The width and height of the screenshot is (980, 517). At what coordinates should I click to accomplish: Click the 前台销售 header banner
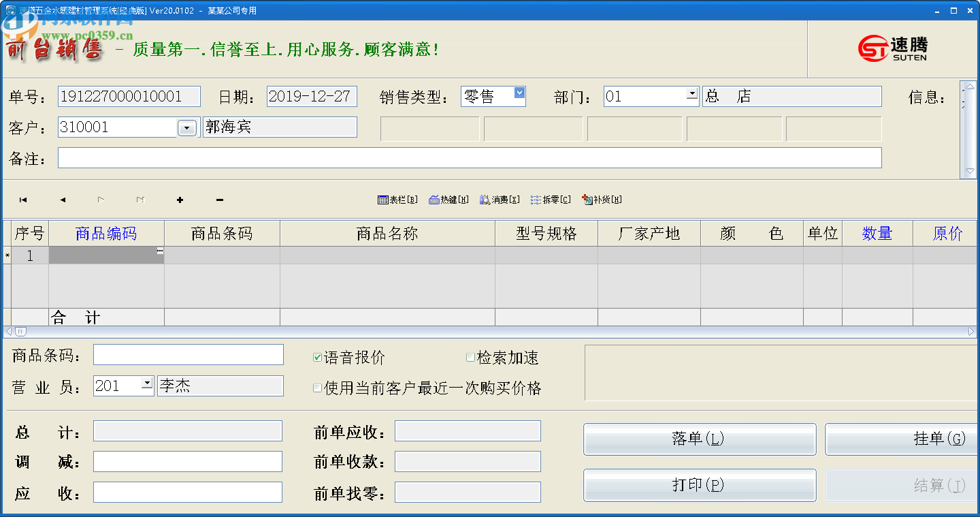coord(54,48)
